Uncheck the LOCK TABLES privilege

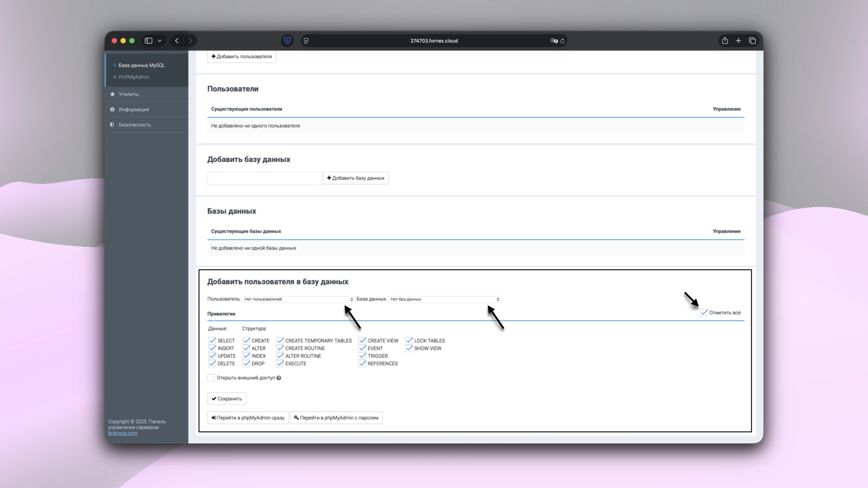[x=409, y=341]
